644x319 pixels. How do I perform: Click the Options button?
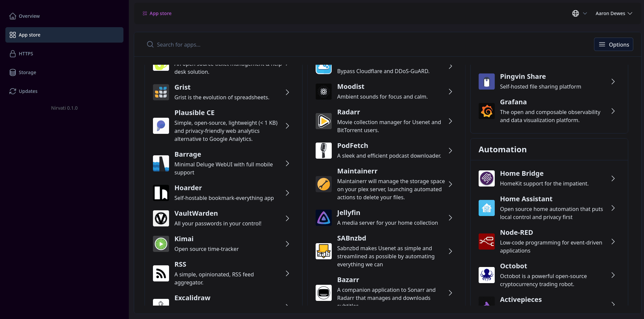tap(613, 44)
